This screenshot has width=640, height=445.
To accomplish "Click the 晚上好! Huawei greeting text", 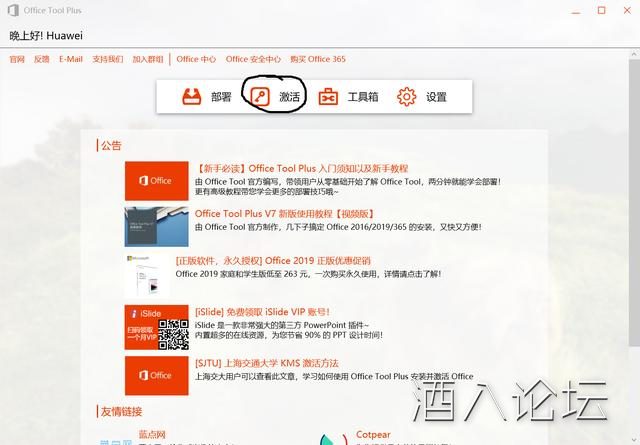I will (x=46, y=36).
